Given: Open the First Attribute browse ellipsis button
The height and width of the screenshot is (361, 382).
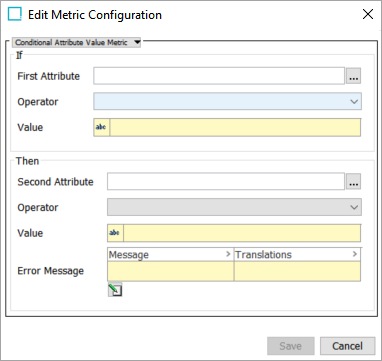Looking at the screenshot, I should point(353,76).
